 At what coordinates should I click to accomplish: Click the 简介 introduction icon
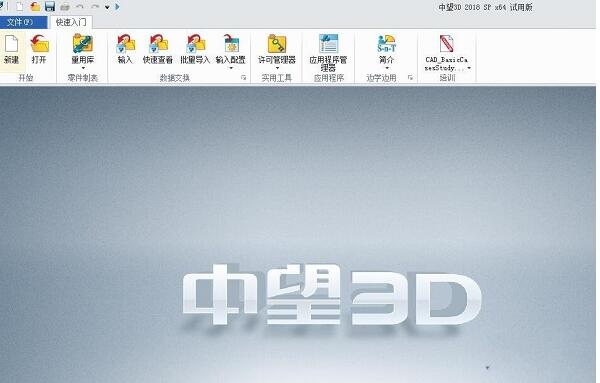coord(386,44)
